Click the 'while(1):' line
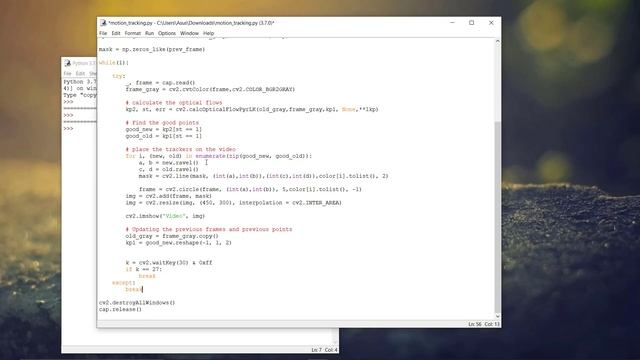640x360 pixels. [114, 63]
